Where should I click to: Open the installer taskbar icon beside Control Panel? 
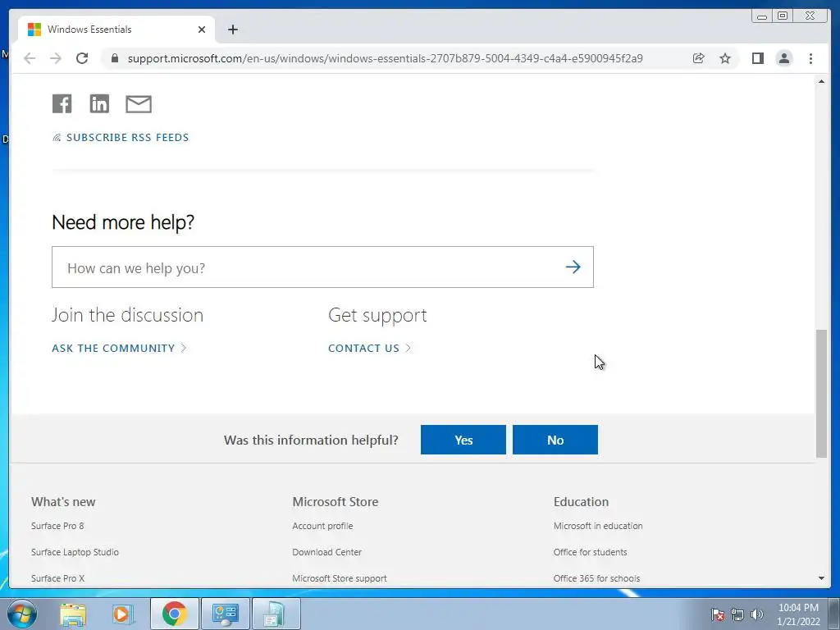pos(276,614)
